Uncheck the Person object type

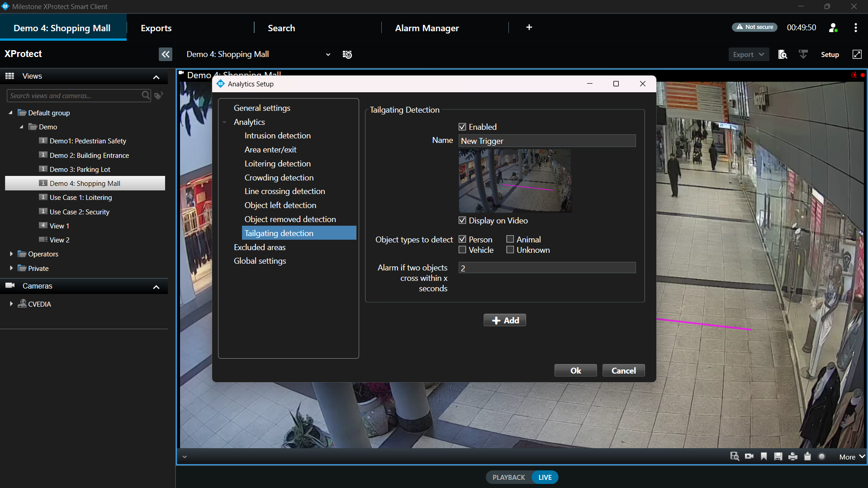[x=462, y=239]
